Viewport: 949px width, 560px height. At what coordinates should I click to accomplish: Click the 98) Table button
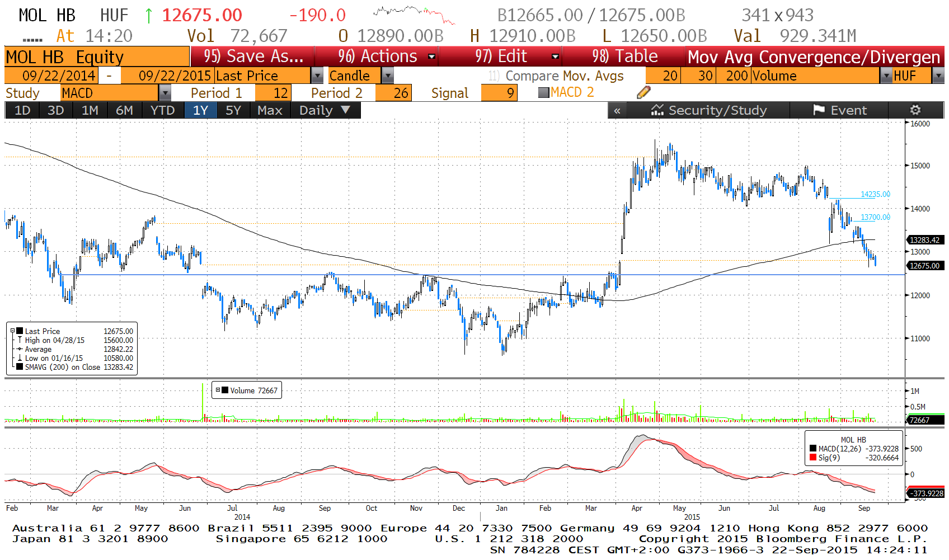click(624, 57)
